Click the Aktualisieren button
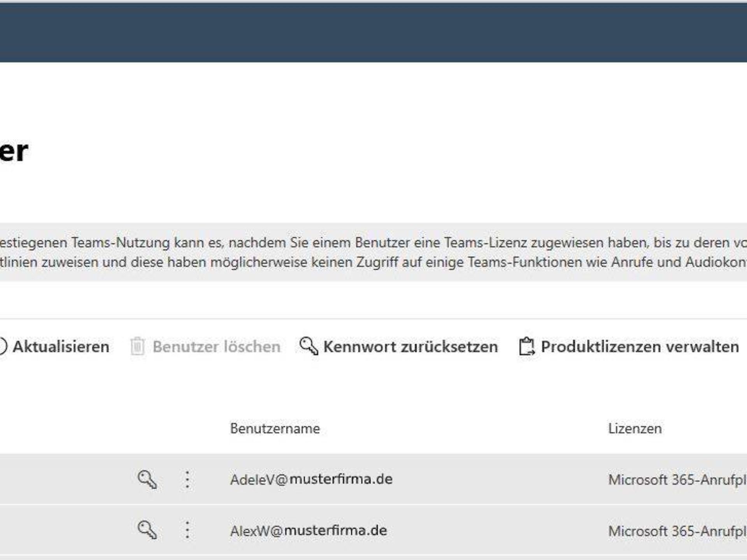 tap(60, 347)
